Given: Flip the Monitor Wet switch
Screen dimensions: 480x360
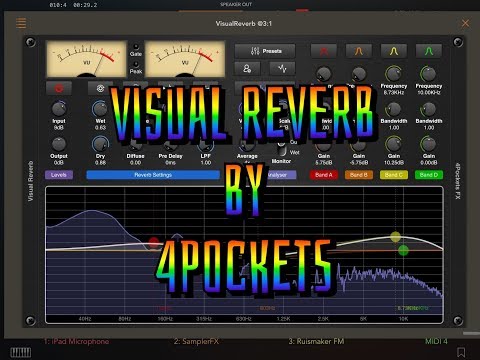Looking at the screenshot, I should coord(282,149).
